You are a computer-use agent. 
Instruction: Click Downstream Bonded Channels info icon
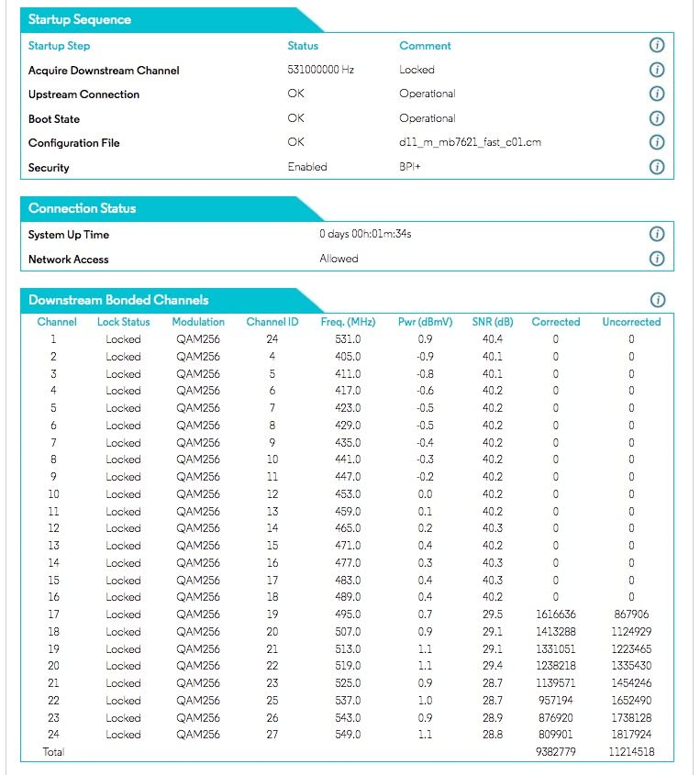[x=657, y=300]
